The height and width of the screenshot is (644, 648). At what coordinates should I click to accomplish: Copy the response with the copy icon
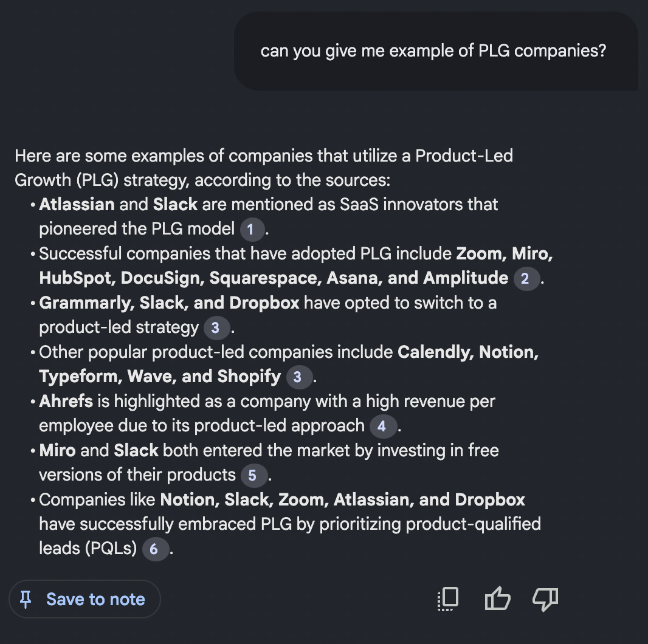[x=448, y=600]
